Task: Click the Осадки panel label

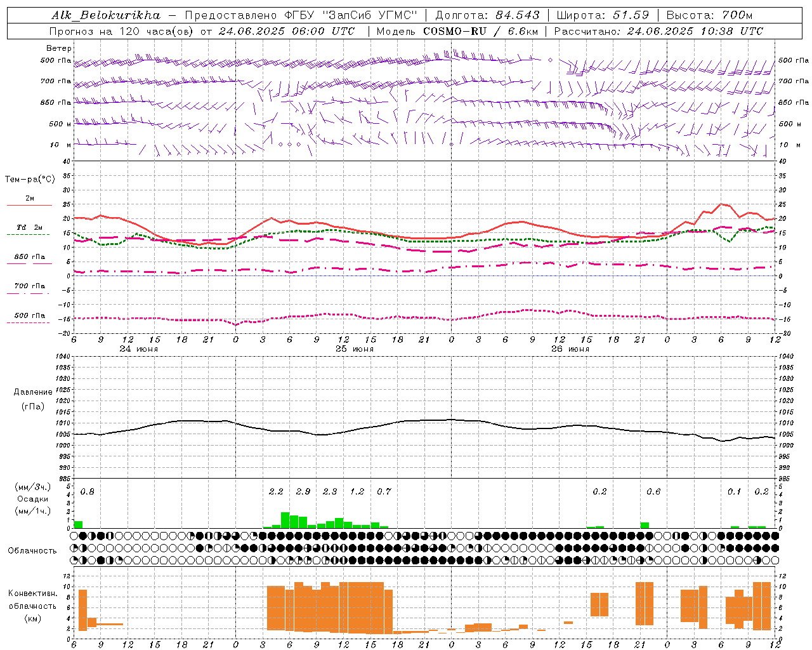Action: (33, 499)
